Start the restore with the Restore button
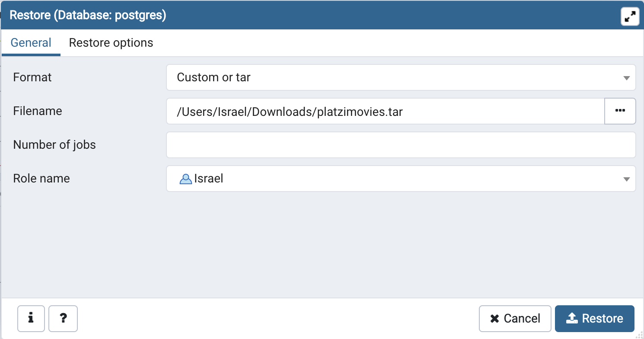The image size is (644, 339). [x=594, y=319]
